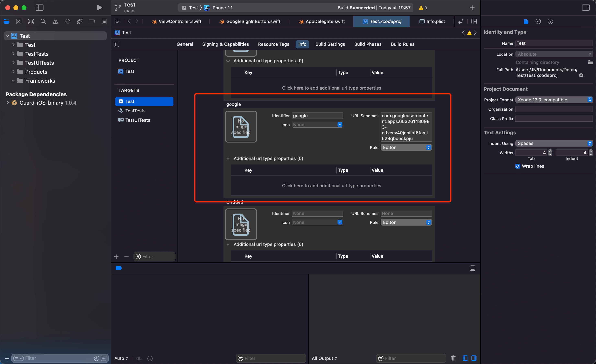Collapse the Frameworks folder
The height and width of the screenshot is (364, 596).
13,81
